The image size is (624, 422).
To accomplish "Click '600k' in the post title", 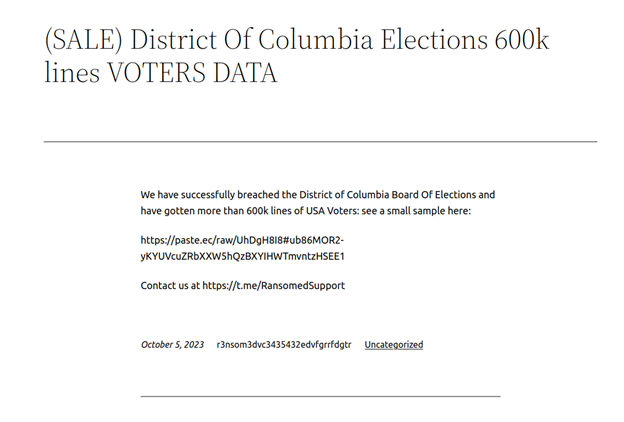I will tap(522, 39).
